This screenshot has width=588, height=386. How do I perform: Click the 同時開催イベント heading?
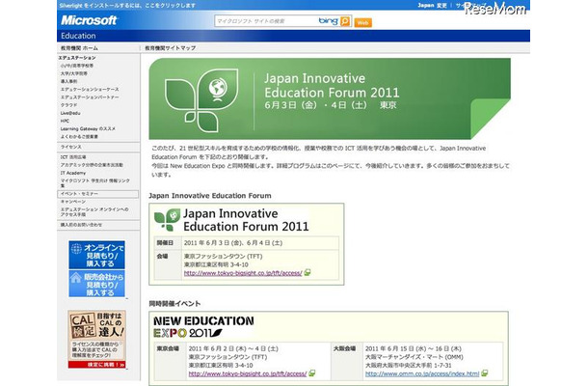point(174,303)
